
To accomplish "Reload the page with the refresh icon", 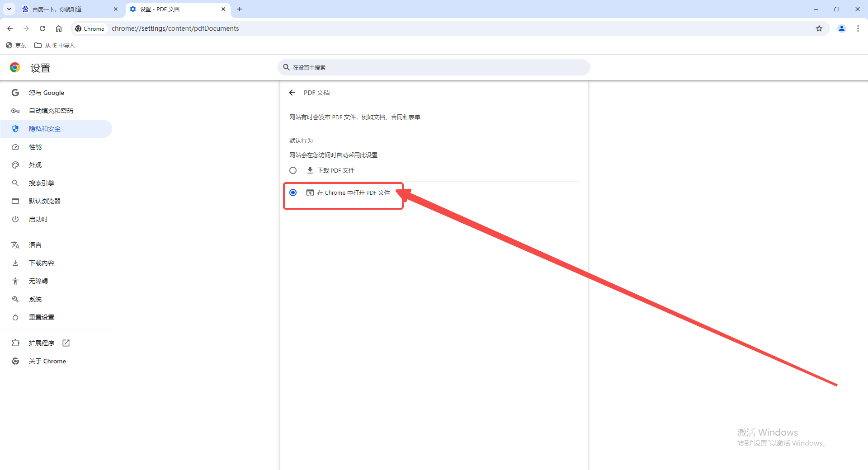I will pos(42,28).
